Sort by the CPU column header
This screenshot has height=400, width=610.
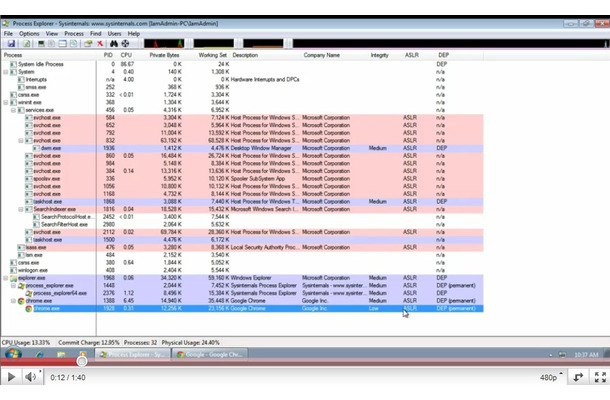[126, 55]
